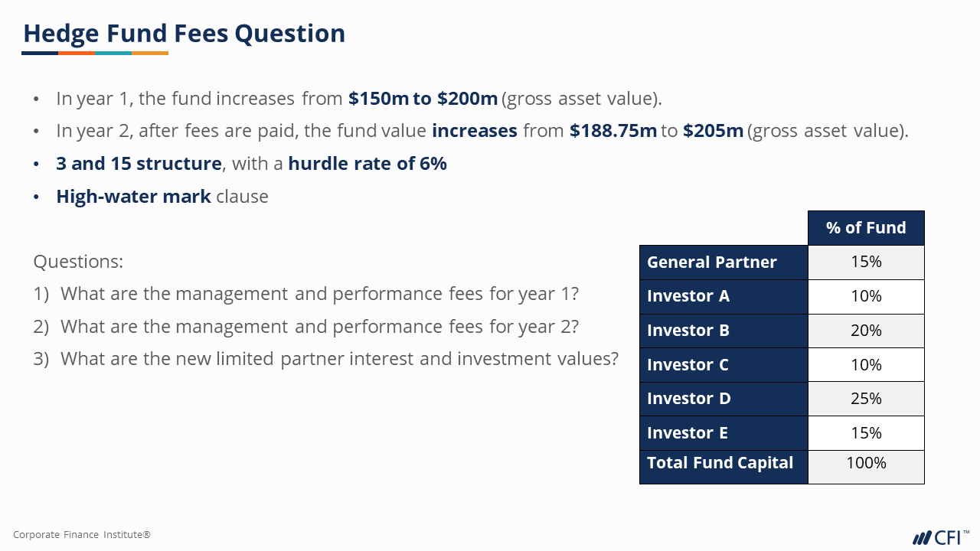Viewport: 980px width, 551px height.
Task: Click the bold $150m to $200m text
Action: [x=423, y=99]
